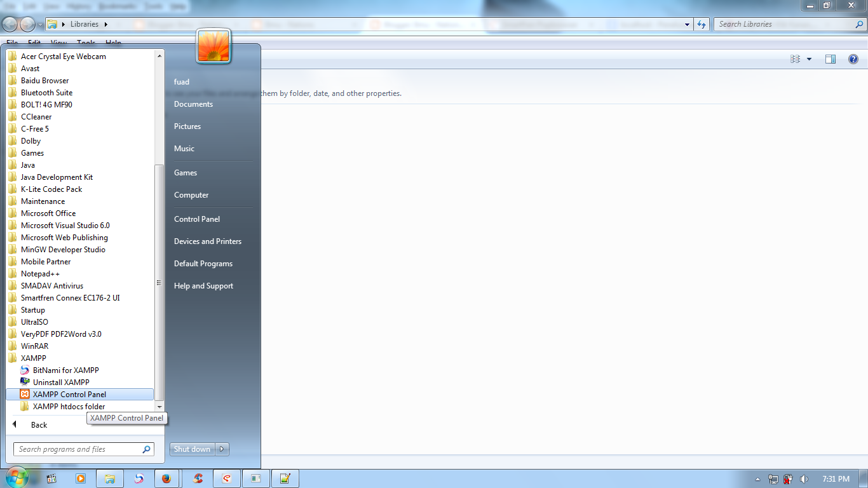Open the Tools menu
Viewport: 868px width, 488px height.
coord(86,43)
